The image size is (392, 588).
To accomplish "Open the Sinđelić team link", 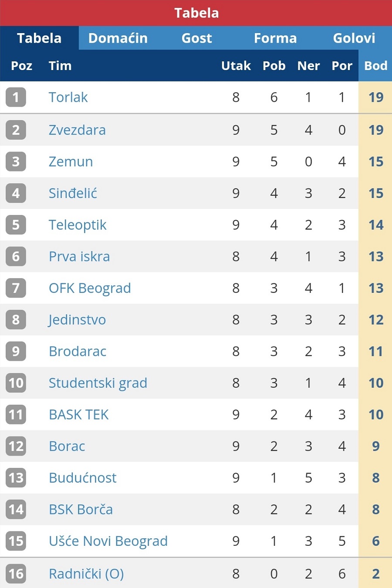I will pos(73,193).
